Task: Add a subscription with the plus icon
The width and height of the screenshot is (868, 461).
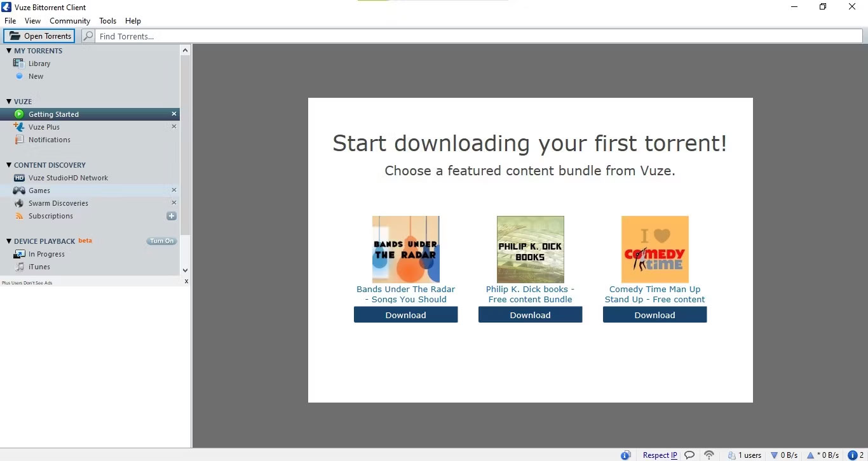Action: tap(172, 216)
